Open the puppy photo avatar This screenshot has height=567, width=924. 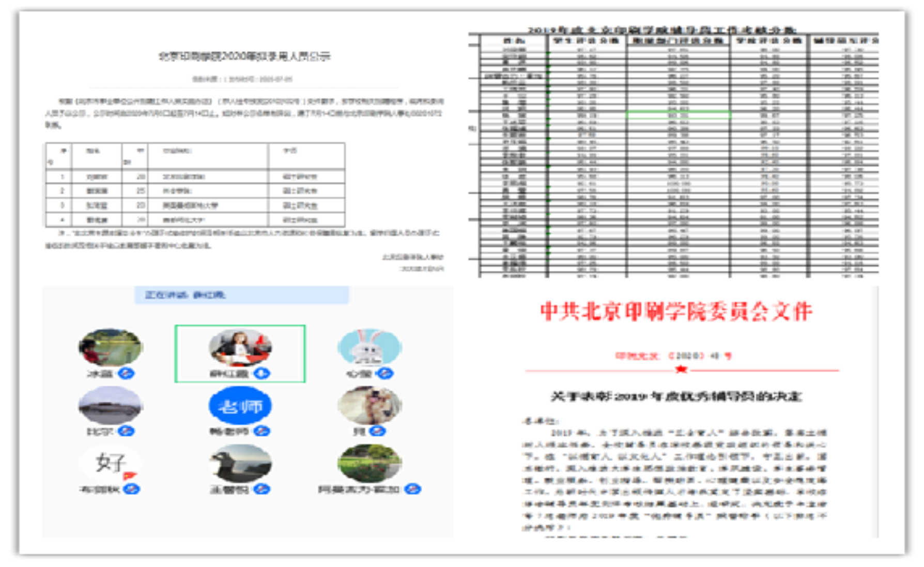369,405
